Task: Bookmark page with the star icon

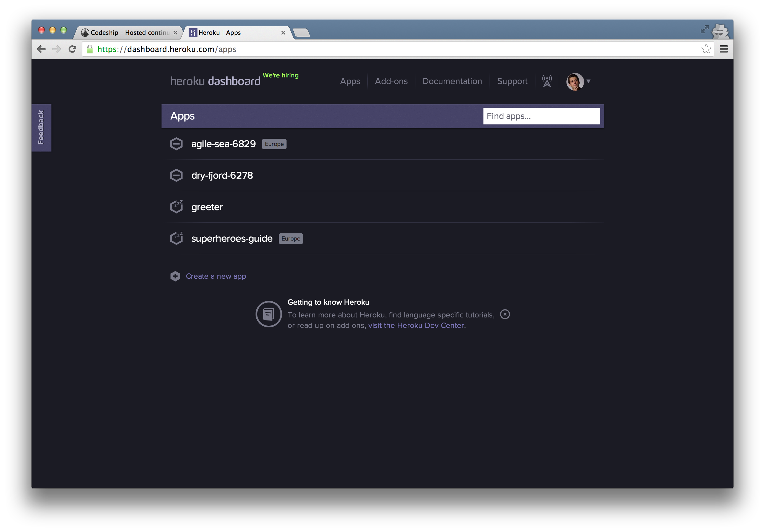Action: (706, 49)
